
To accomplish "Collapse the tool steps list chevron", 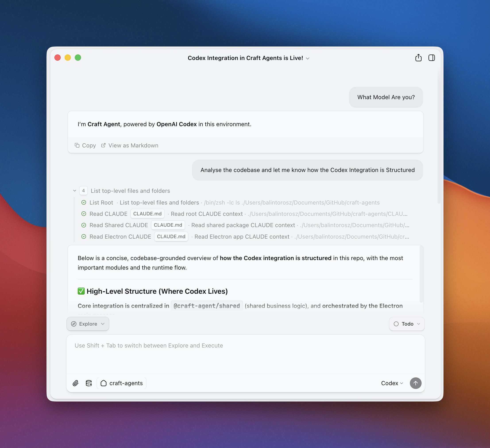I will 75,191.
